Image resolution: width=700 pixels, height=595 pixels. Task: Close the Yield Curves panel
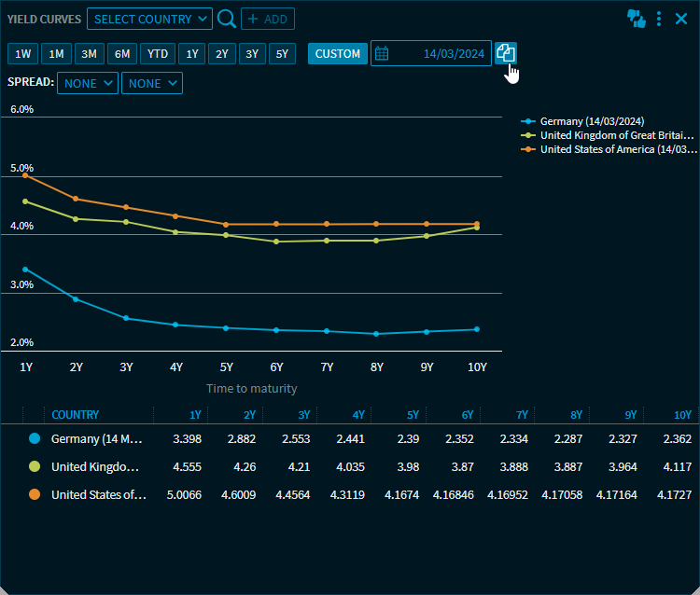(x=681, y=19)
